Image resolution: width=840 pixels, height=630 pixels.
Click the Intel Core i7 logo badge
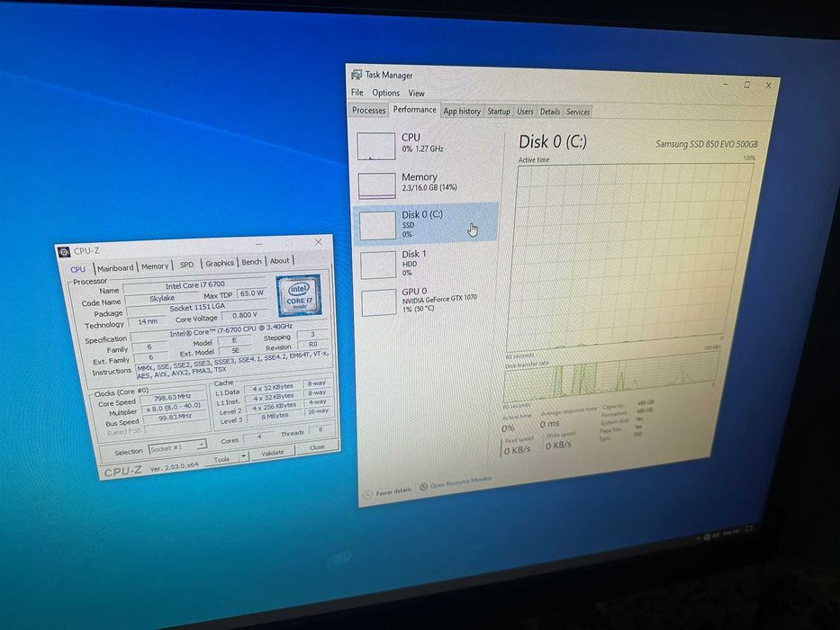(298, 295)
